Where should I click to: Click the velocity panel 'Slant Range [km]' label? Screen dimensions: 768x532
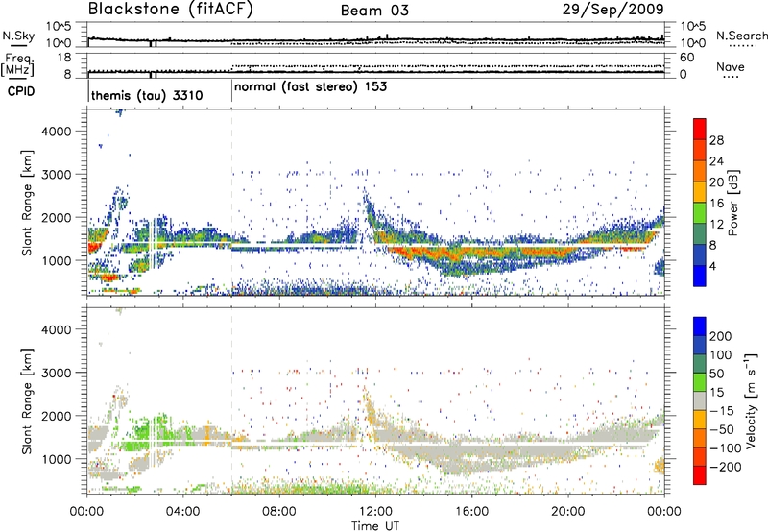[27, 400]
